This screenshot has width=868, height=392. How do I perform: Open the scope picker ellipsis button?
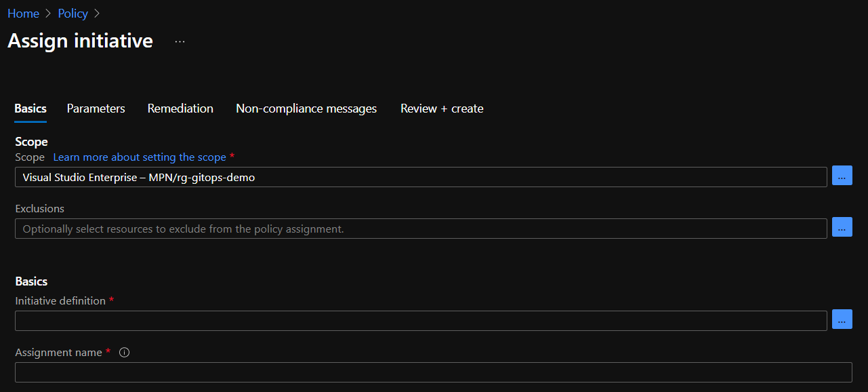click(x=842, y=177)
